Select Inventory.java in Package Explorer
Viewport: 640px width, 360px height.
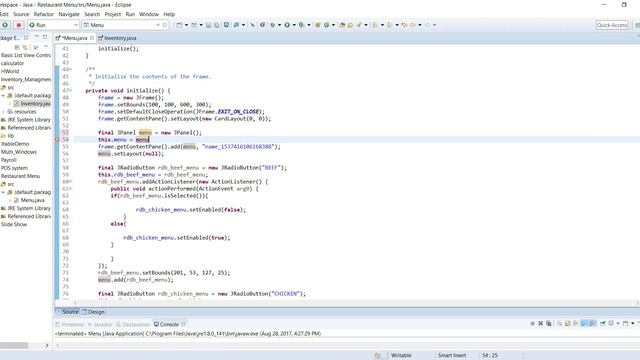pyautogui.click(x=33, y=104)
